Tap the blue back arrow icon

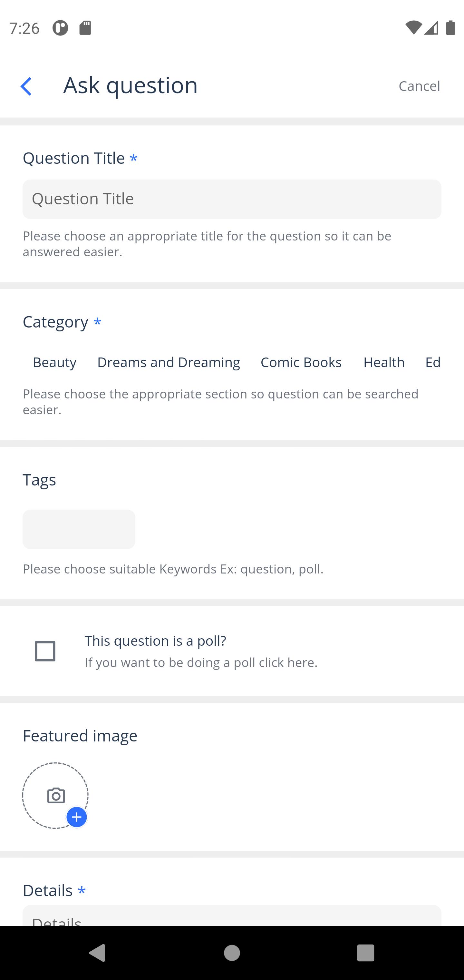coord(26,86)
